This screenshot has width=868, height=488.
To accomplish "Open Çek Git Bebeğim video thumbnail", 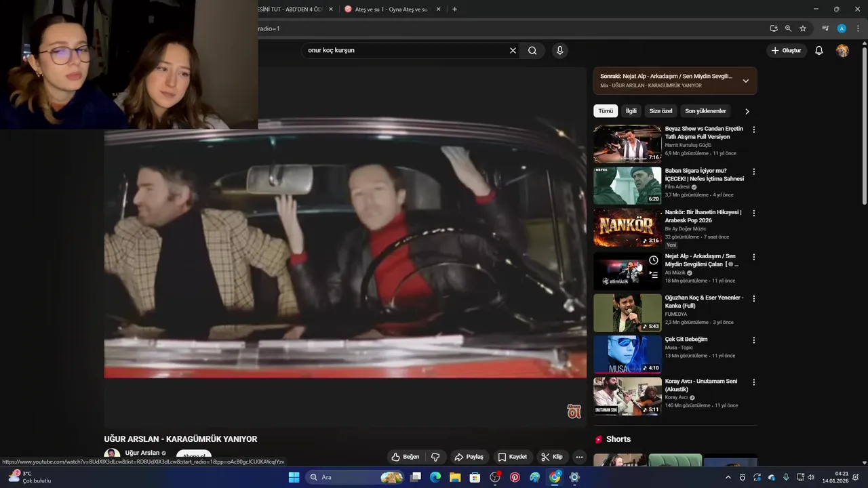I will point(627,354).
